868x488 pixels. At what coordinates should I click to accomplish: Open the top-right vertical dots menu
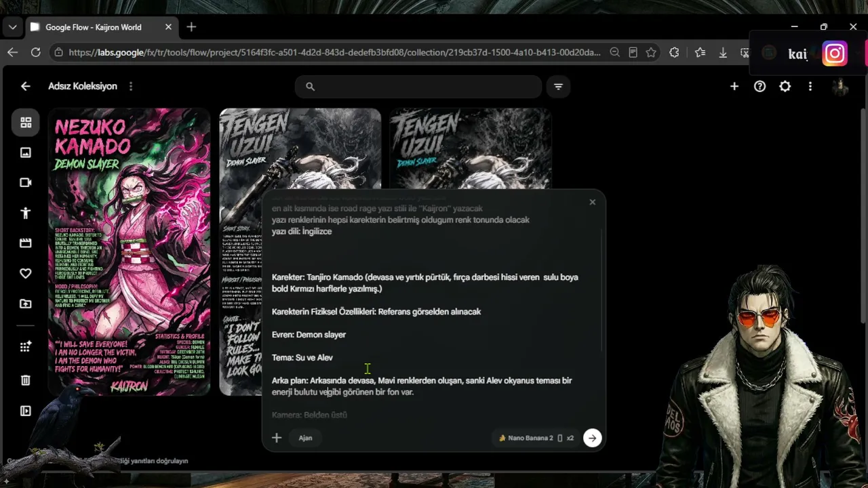pyautogui.click(x=810, y=86)
